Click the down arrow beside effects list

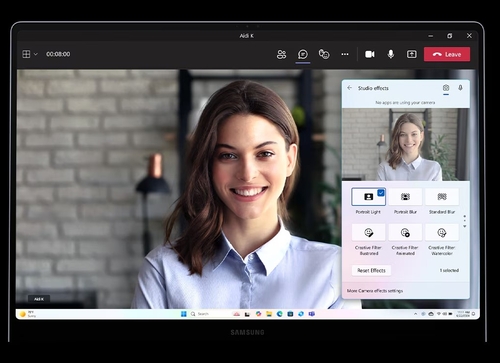465,226
